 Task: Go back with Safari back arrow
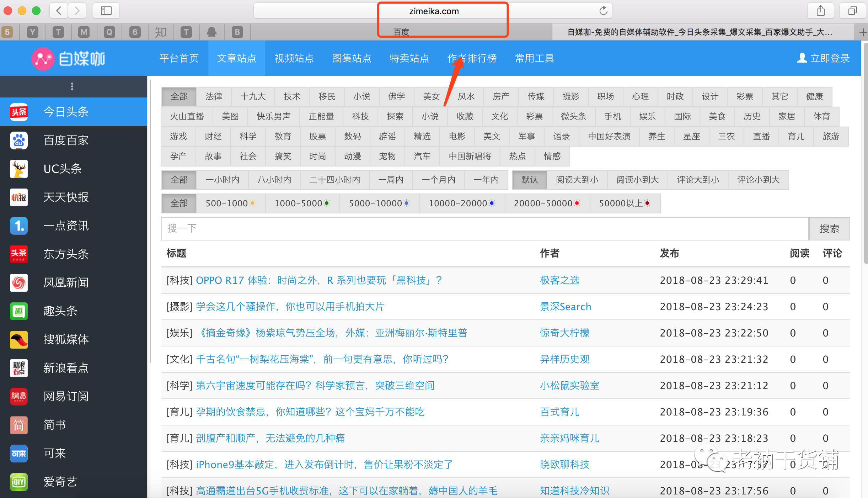point(59,11)
